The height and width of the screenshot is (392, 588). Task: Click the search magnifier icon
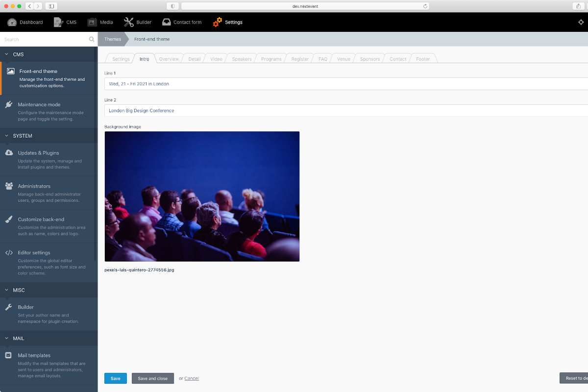[x=92, y=39]
